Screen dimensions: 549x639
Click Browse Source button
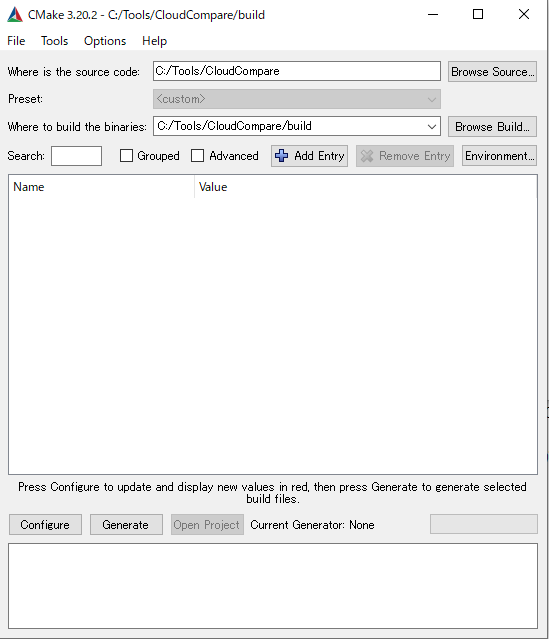pyautogui.click(x=492, y=72)
